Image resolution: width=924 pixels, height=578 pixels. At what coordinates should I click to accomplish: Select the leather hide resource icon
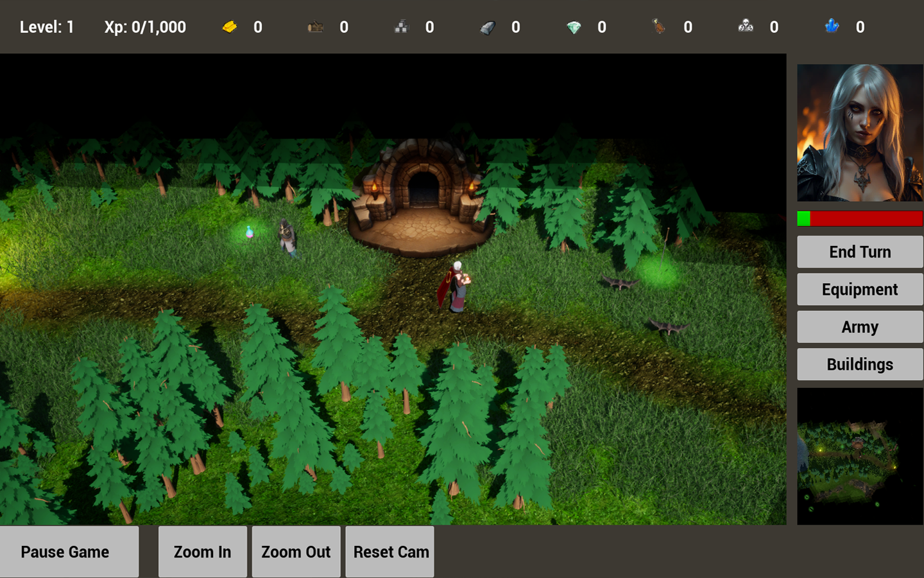(660, 27)
